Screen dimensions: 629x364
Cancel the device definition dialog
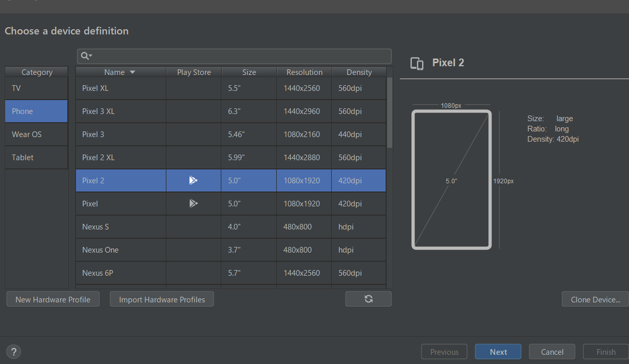(552, 352)
